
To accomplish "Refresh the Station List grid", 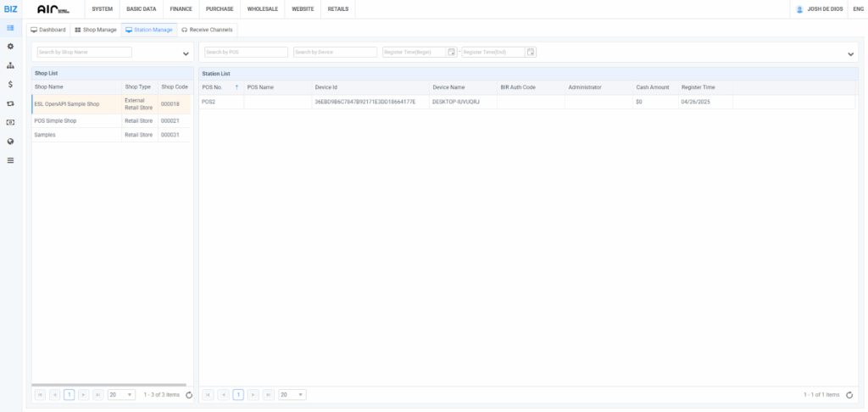I will click(849, 395).
